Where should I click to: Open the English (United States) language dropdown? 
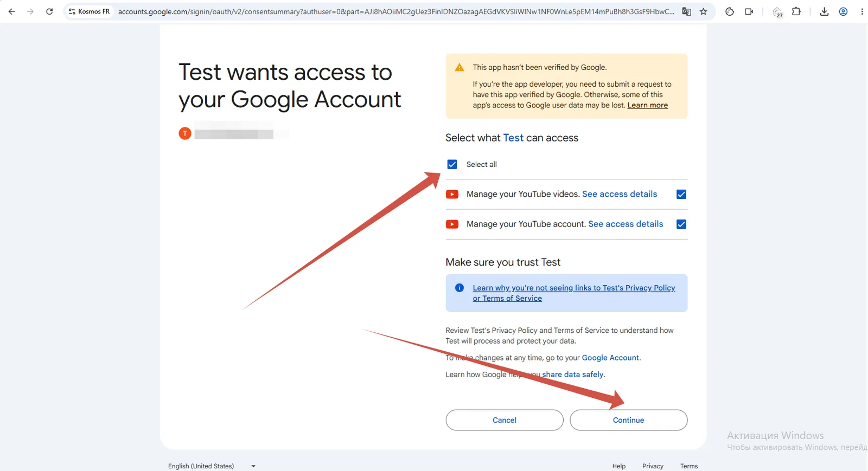point(212,466)
